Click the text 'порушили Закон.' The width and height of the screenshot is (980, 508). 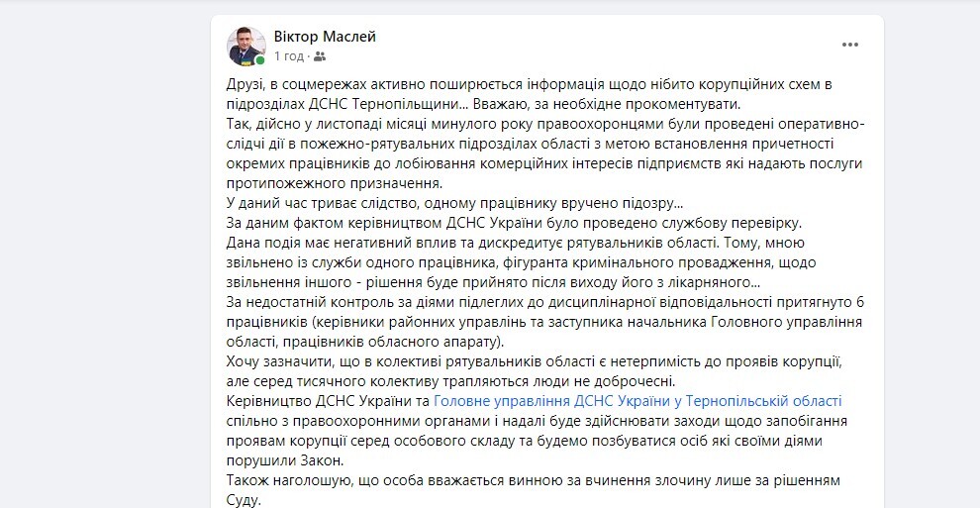[x=285, y=461]
